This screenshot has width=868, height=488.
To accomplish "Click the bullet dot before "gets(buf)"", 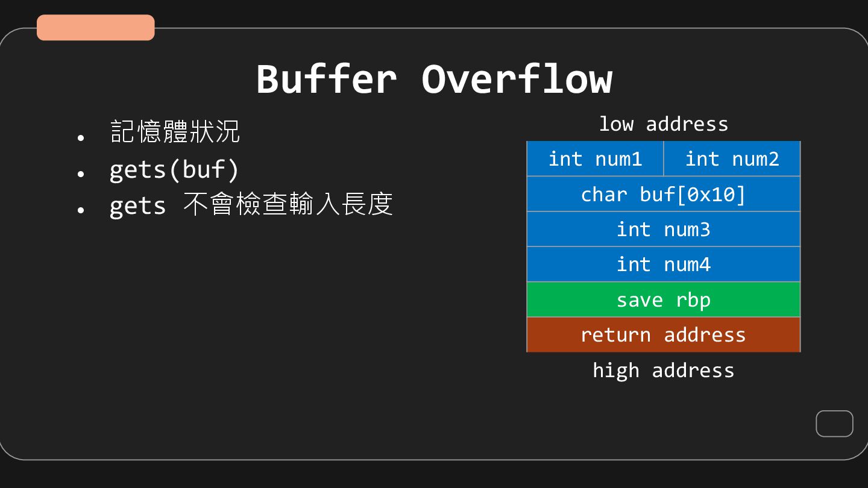I will pyautogui.click(x=81, y=174).
